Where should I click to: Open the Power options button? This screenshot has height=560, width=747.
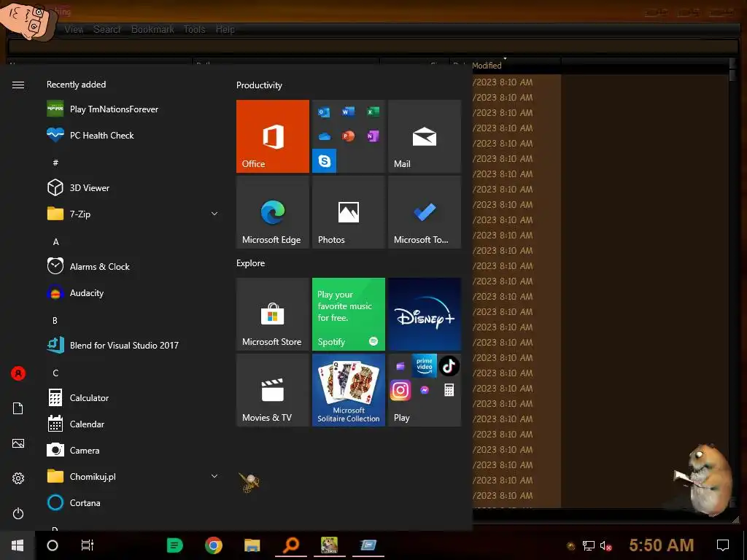point(18,513)
